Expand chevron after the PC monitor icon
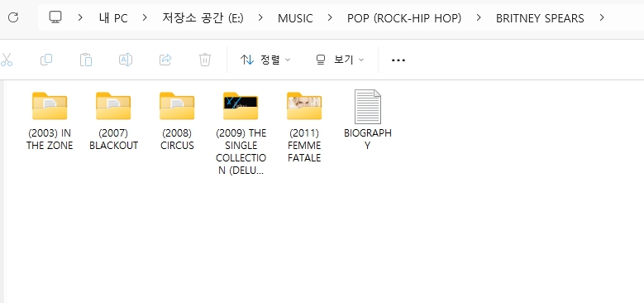The height and width of the screenshot is (303, 644). (x=80, y=17)
